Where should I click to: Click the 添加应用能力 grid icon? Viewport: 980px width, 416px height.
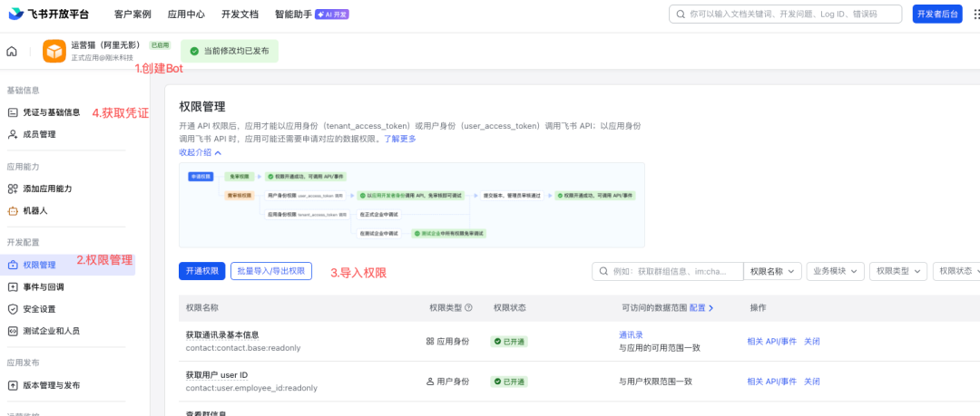pos(13,189)
